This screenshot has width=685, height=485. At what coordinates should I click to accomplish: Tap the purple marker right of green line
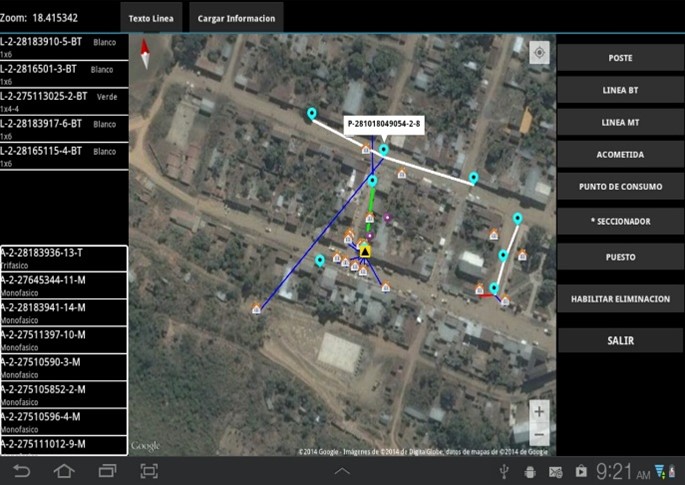click(387, 217)
